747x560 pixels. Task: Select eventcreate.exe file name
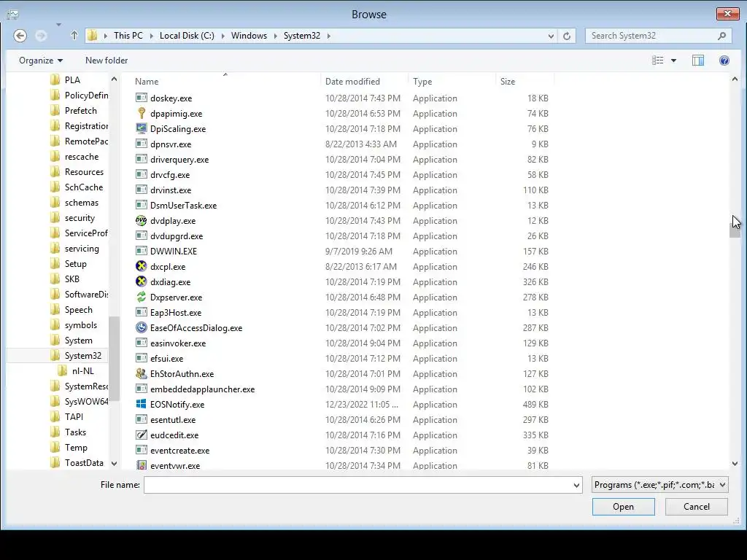click(x=179, y=451)
